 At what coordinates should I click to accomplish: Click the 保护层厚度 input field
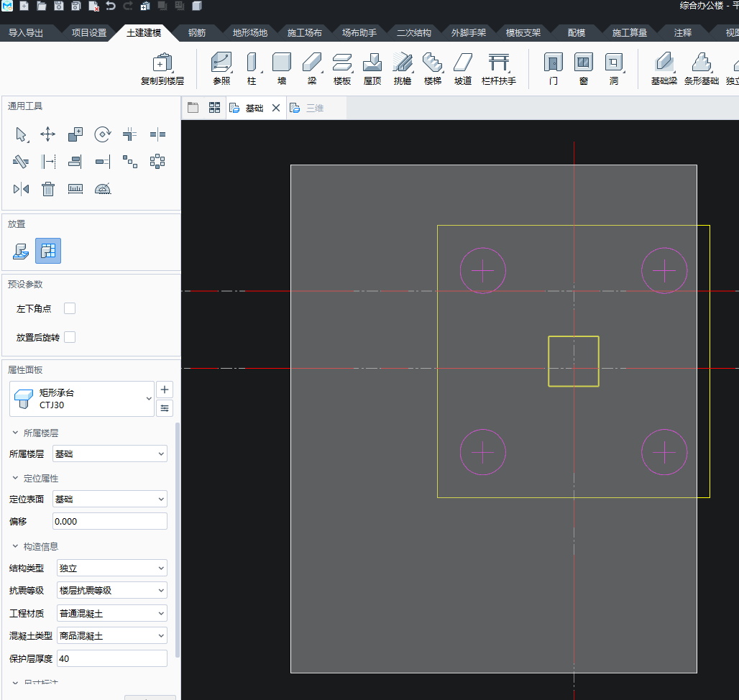(x=111, y=658)
